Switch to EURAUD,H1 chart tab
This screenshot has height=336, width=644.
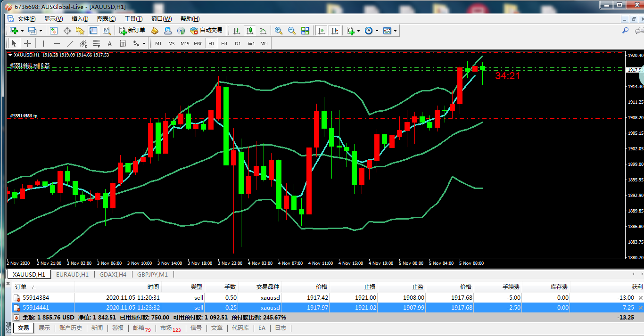click(x=72, y=274)
